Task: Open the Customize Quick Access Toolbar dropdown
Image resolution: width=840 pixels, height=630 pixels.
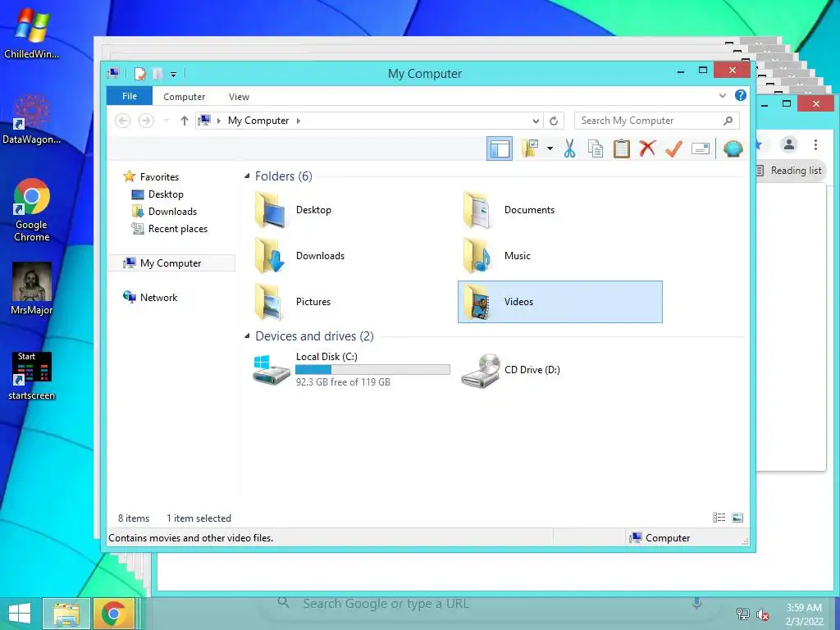Action: (173, 74)
